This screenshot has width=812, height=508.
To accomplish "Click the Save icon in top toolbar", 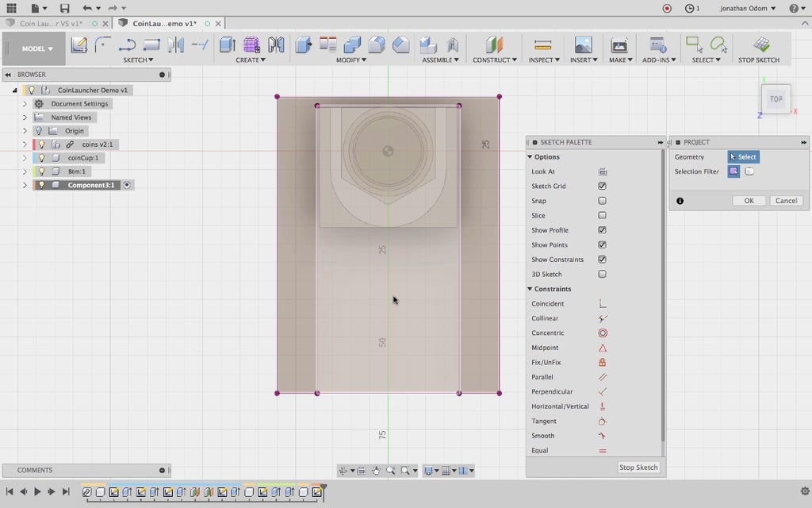I will (x=64, y=8).
